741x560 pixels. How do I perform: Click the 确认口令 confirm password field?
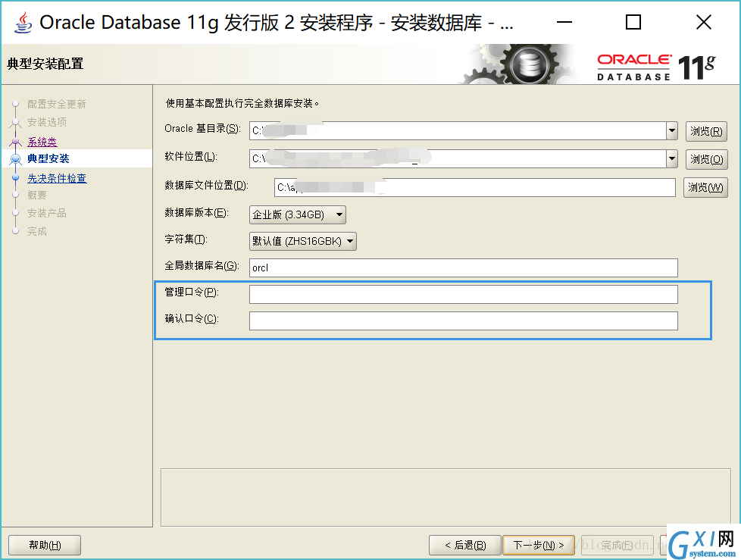pos(463,321)
